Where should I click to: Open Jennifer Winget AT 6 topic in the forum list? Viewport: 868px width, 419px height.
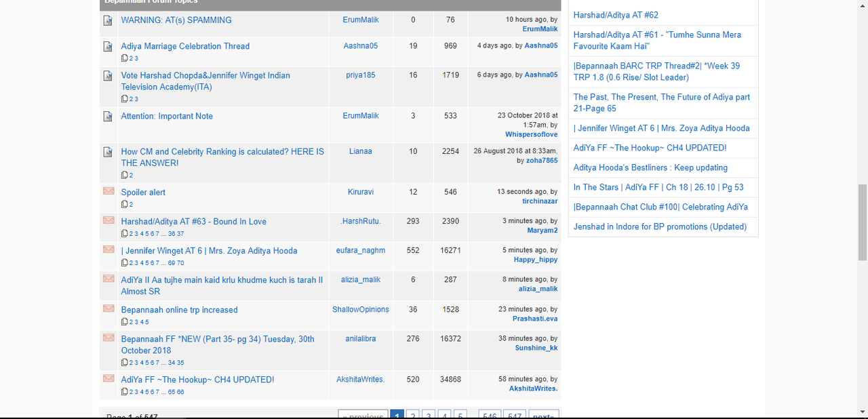(x=209, y=251)
